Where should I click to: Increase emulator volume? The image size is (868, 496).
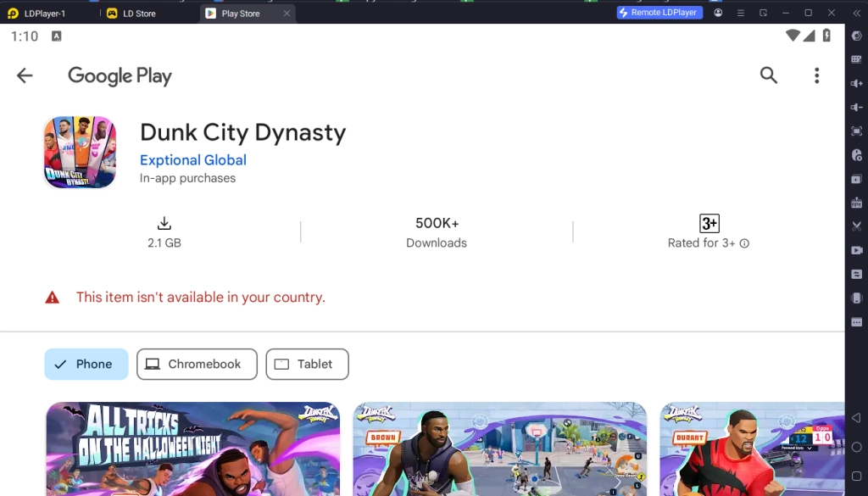(x=856, y=83)
